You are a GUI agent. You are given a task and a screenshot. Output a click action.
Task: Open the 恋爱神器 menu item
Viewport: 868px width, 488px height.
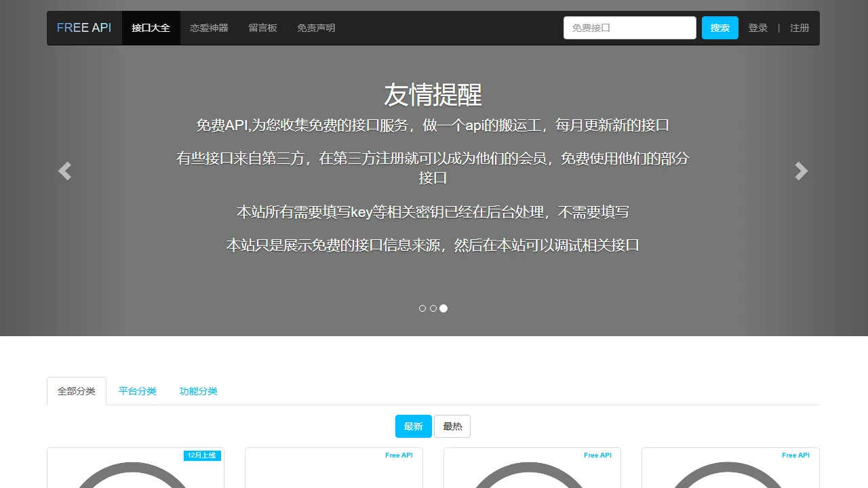210,28
